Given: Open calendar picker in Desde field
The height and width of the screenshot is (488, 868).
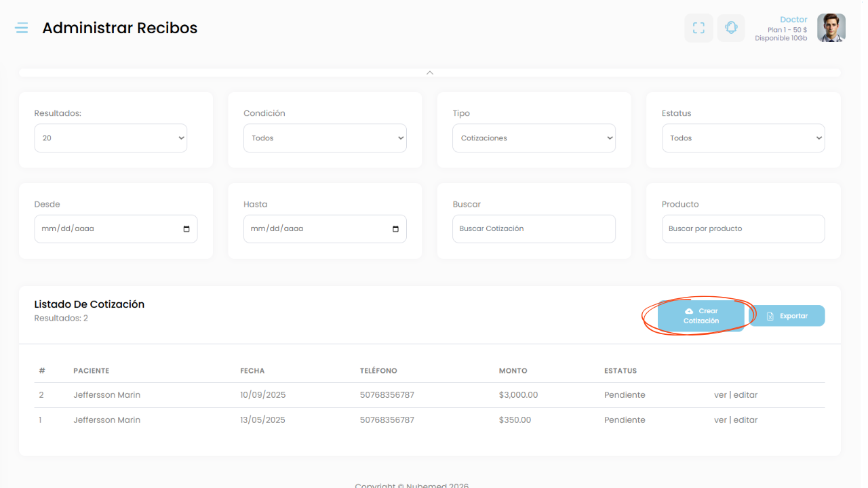Looking at the screenshot, I should [186, 229].
